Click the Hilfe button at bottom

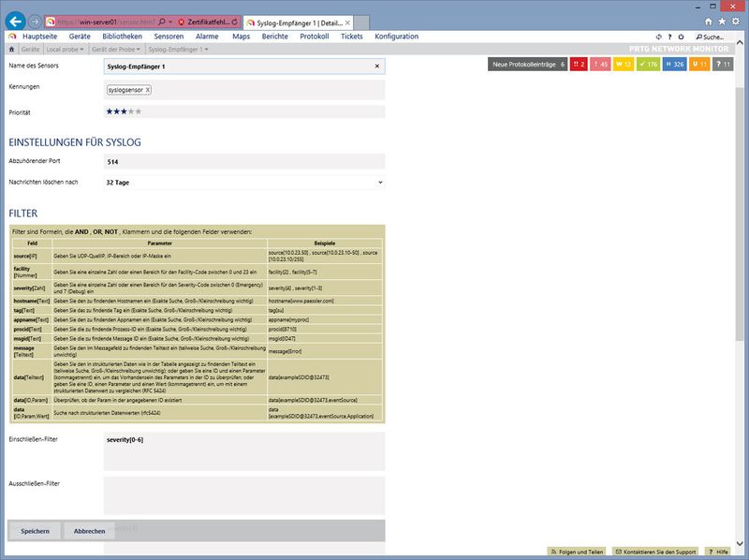[x=718, y=552]
